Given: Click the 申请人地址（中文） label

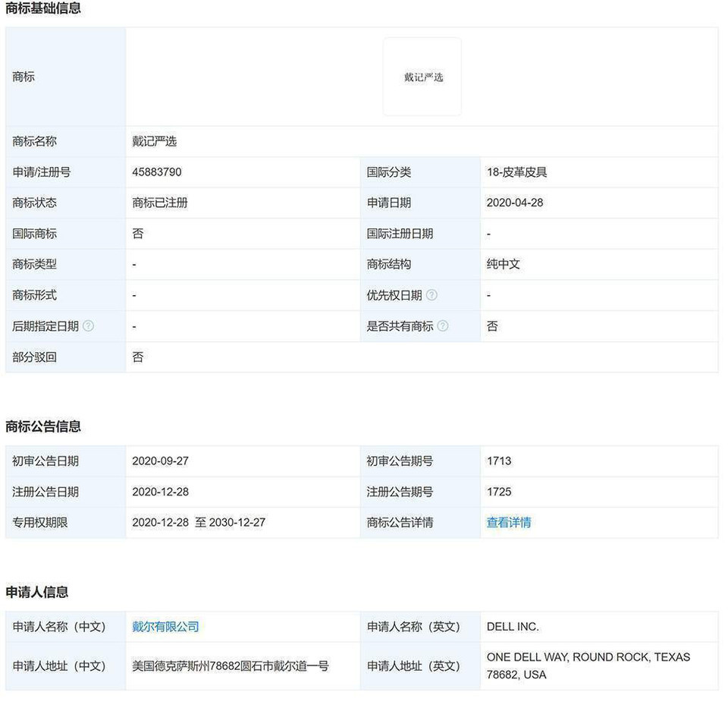Looking at the screenshot, I should click(x=59, y=666).
